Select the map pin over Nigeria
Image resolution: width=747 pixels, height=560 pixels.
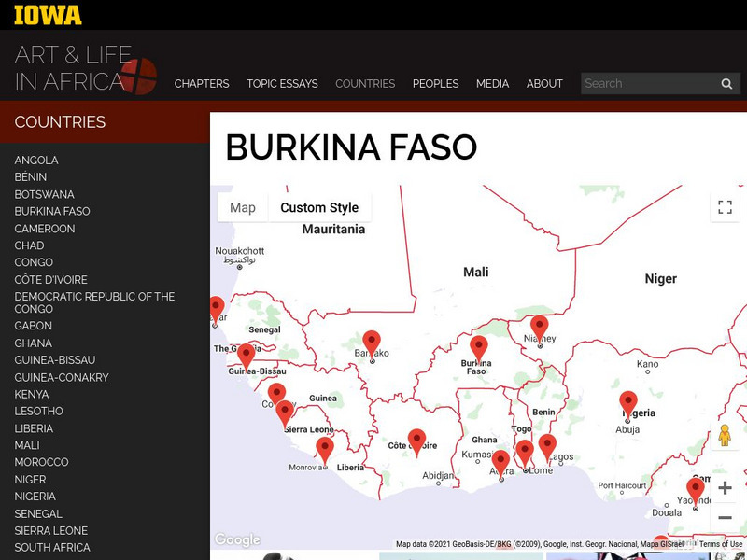[x=628, y=403]
